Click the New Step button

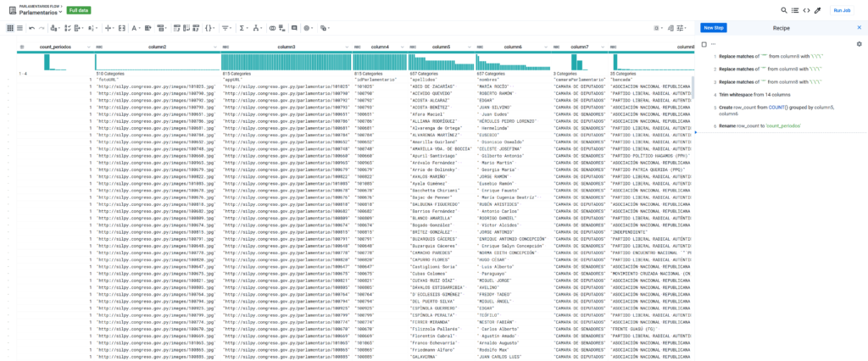coord(714,28)
